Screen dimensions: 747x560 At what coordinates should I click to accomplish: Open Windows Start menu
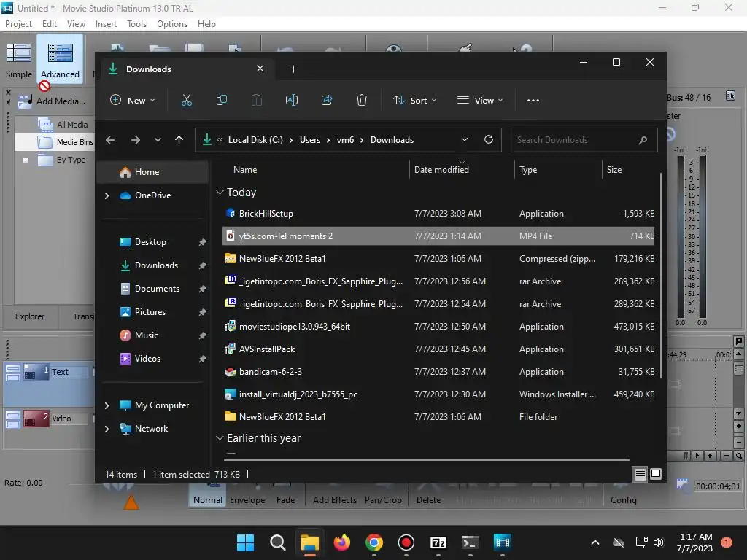pyautogui.click(x=245, y=542)
